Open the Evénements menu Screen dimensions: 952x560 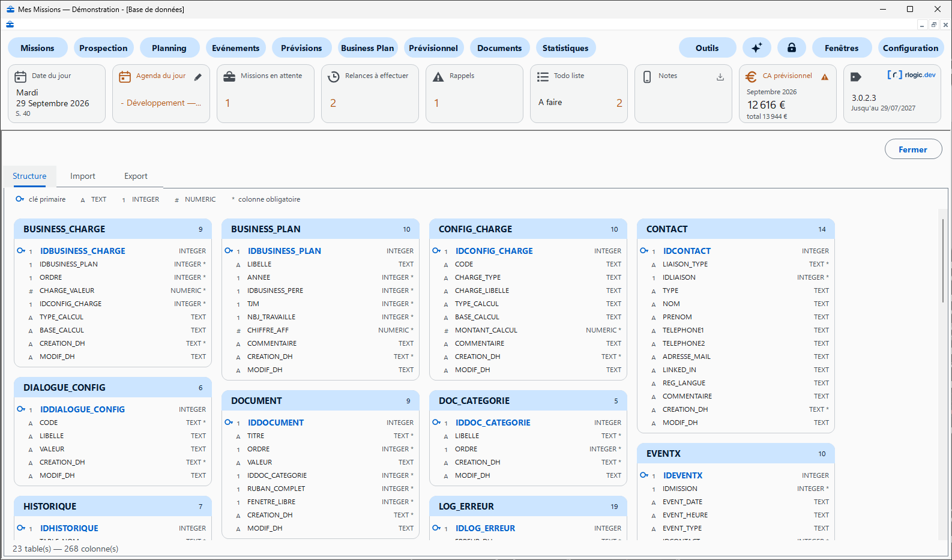pyautogui.click(x=235, y=48)
